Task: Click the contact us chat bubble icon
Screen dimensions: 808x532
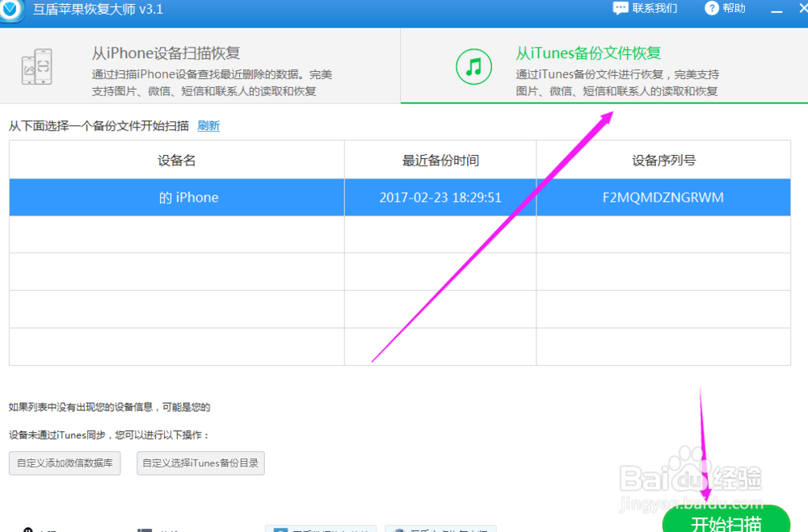Action: point(621,8)
